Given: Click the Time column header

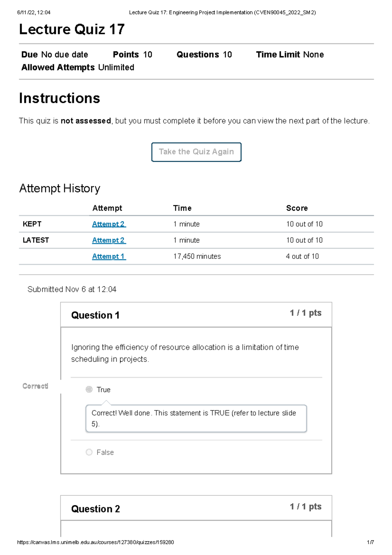Looking at the screenshot, I should (182, 208).
